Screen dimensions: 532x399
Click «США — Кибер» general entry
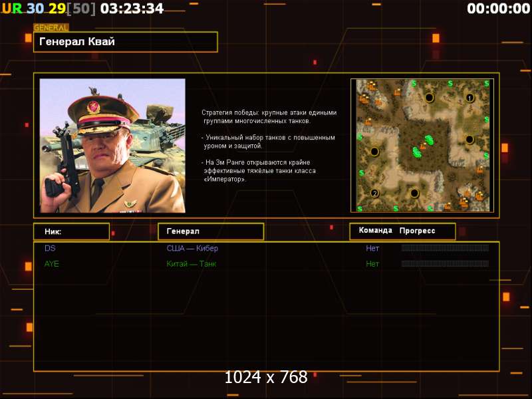(x=192, y=248)
